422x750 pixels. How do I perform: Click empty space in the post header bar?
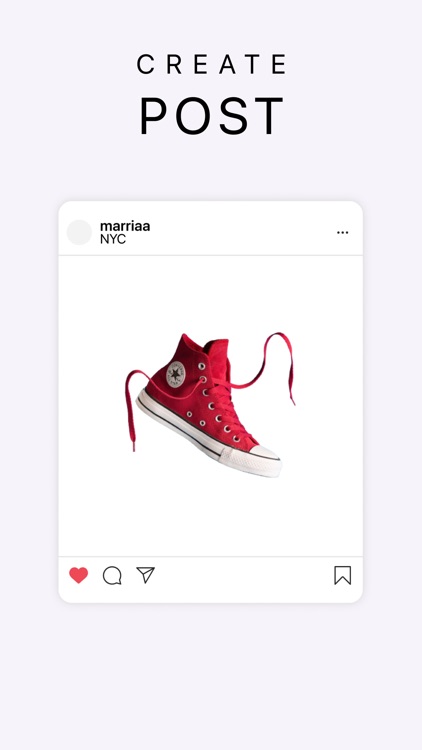coord(239,232)
